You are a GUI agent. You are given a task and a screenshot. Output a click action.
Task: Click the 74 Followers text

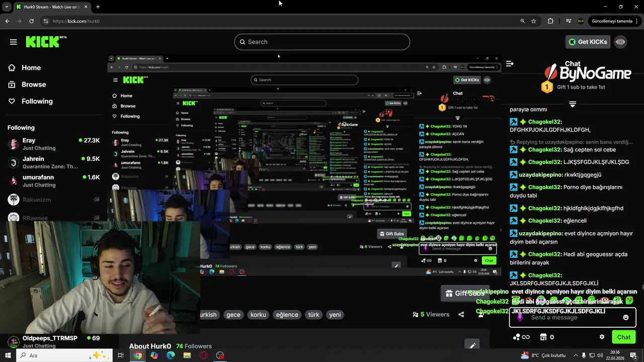pyautogui.click(x=194, y=346)
